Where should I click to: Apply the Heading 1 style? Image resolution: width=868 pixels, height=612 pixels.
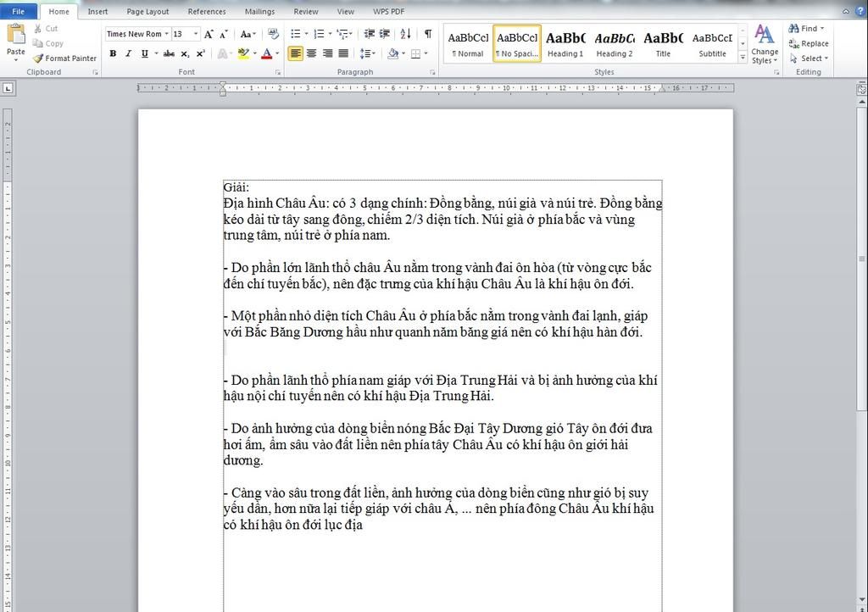565,44
